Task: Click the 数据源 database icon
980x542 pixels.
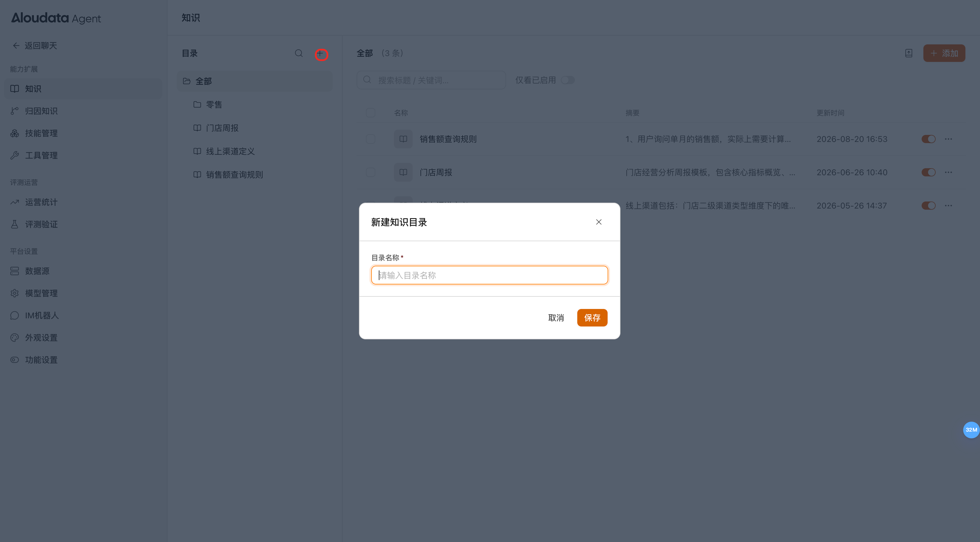Action: point(15,271)
